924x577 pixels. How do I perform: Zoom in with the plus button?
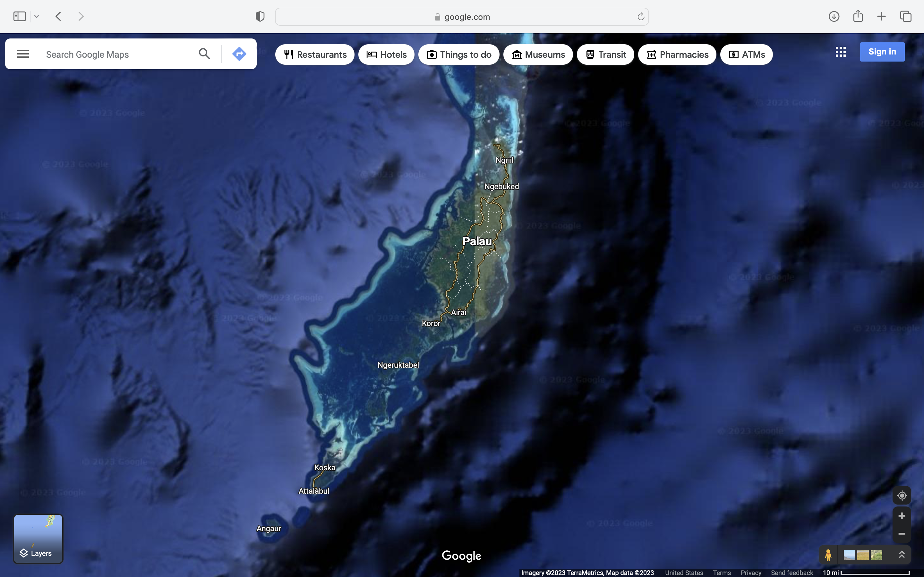(902, 516)
